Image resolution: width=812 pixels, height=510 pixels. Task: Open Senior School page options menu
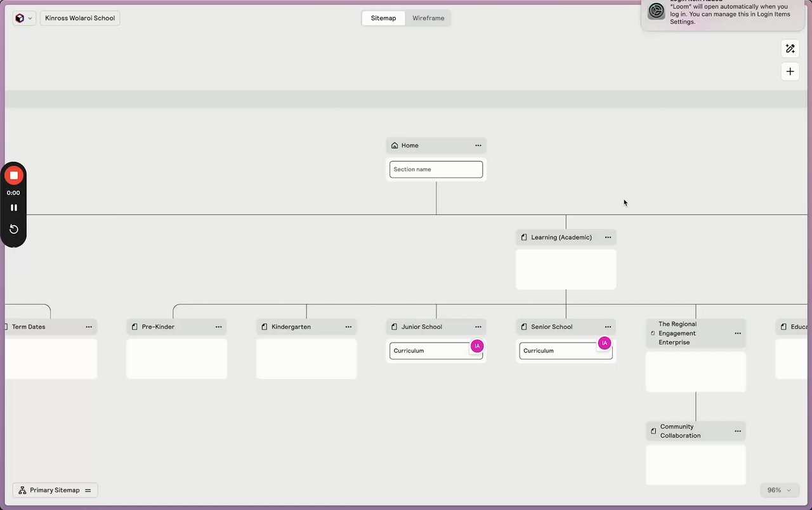(x=608, y=327)
